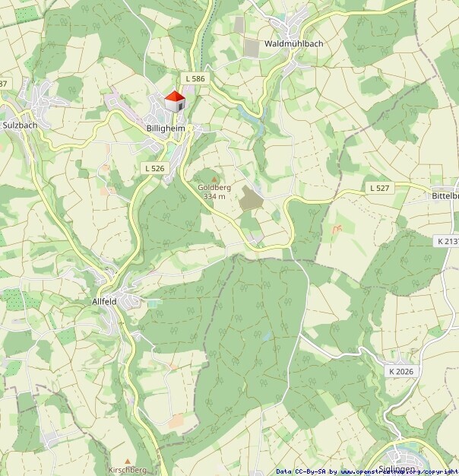
Task: Select the L 527 road shield
Action: (379, 188)
